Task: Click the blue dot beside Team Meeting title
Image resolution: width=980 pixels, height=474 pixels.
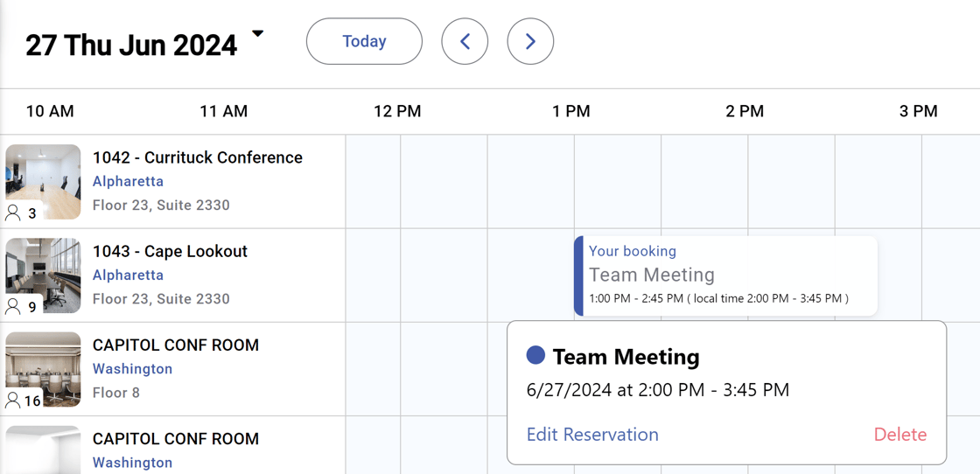Action: tap(535, 355)
